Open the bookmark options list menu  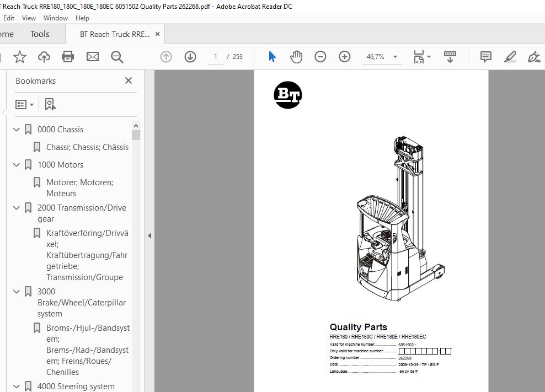[24, 104]
